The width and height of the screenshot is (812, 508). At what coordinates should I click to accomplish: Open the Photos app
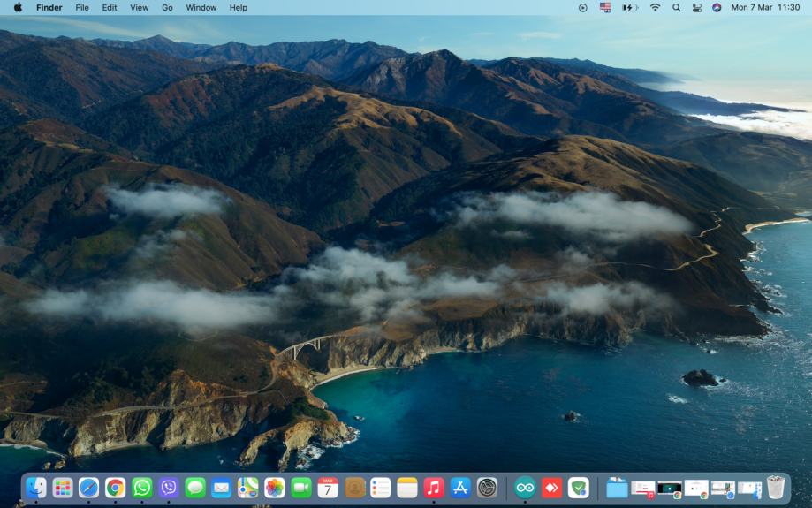point(275,488)
